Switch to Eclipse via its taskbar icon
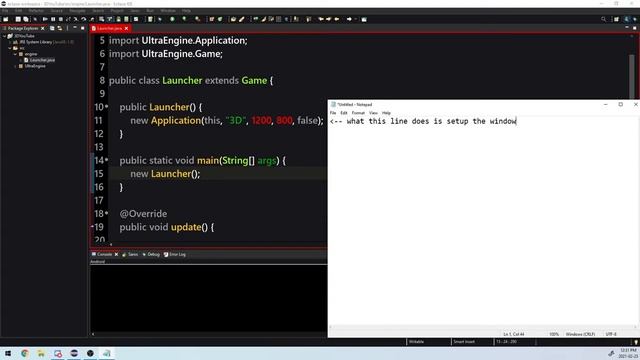This screenshot has height=360, width=640. click(74, 353)
